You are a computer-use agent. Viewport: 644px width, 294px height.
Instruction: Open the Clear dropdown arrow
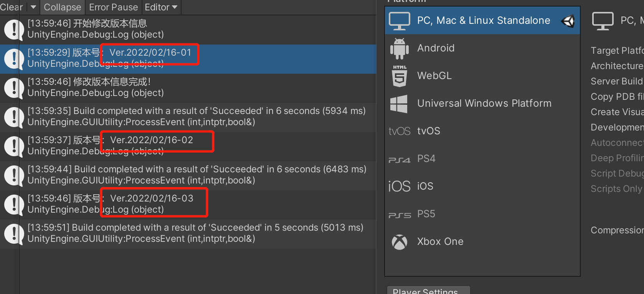(33, 7)
